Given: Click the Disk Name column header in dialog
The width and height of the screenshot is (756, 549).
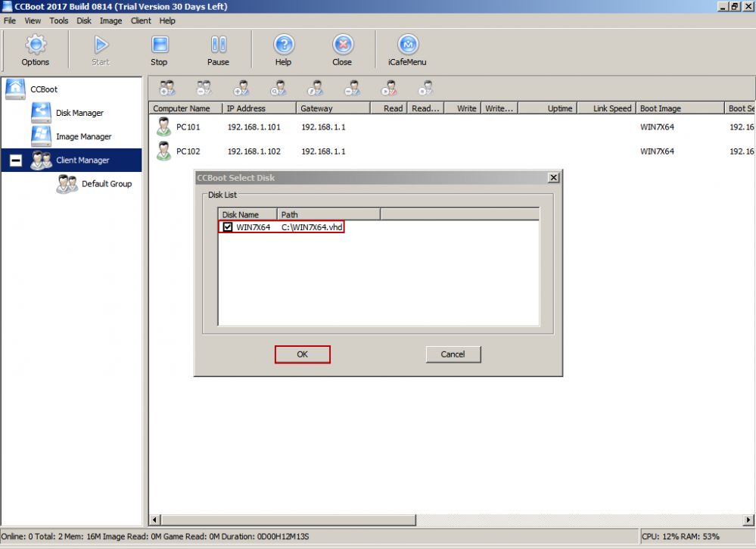Looking at the screenshot, I should coord(247,215).
